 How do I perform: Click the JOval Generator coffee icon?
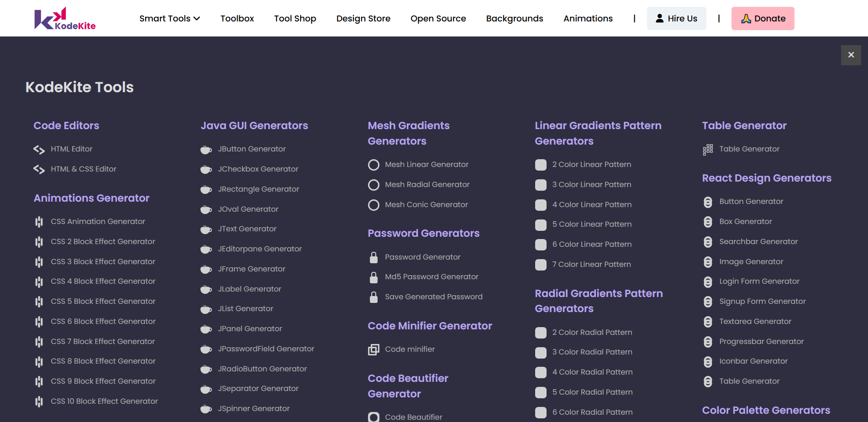206,210
